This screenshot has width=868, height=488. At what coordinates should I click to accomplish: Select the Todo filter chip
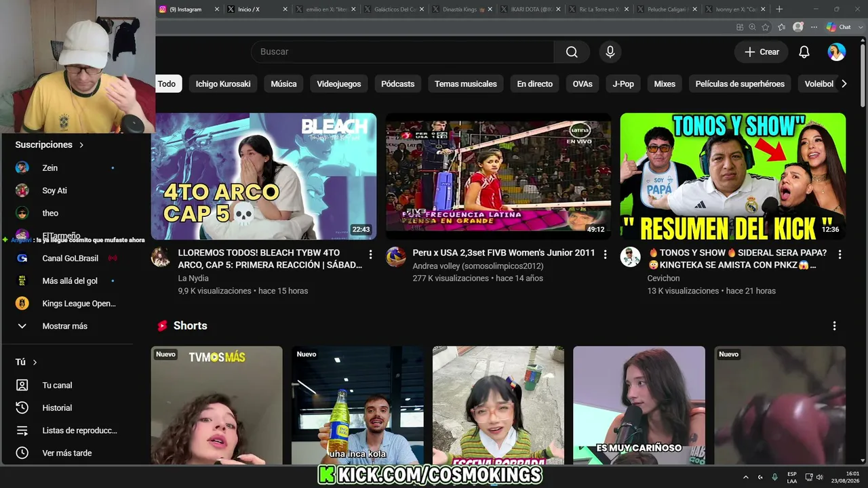[x=167, y=84]
